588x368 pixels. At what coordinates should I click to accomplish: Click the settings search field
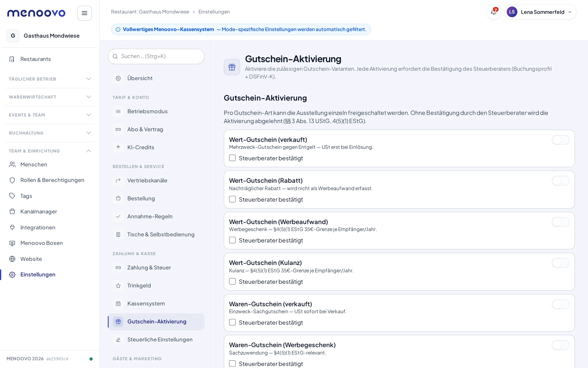(x=156, y=56)
